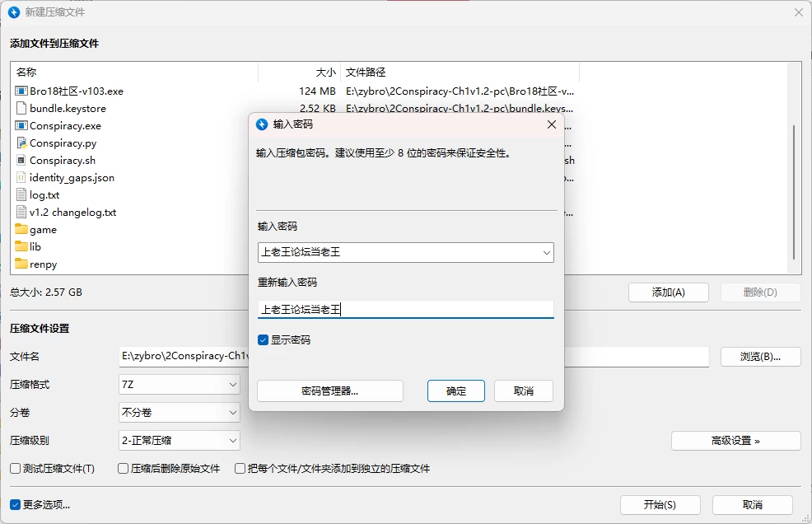
Task: Click the 2.52 KB size cell
Action: click(x=317, y=108)
